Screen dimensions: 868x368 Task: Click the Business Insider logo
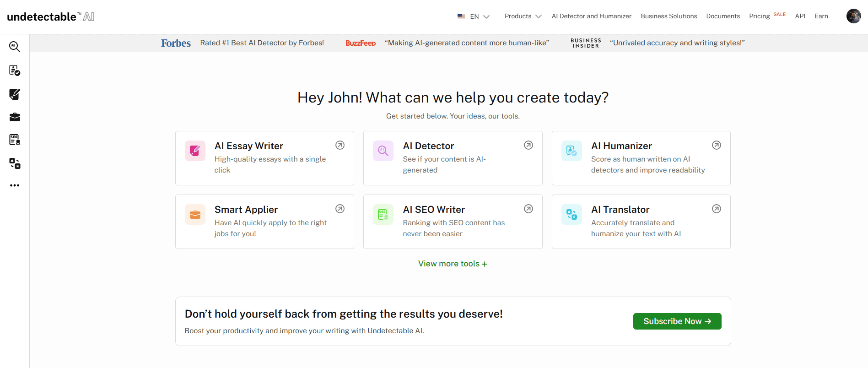coord(586,43)
